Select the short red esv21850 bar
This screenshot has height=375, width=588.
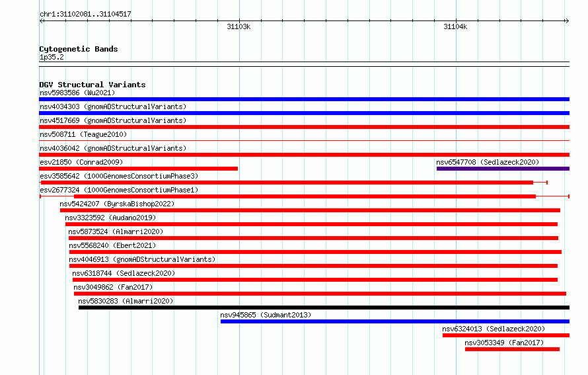coord(138,169)
